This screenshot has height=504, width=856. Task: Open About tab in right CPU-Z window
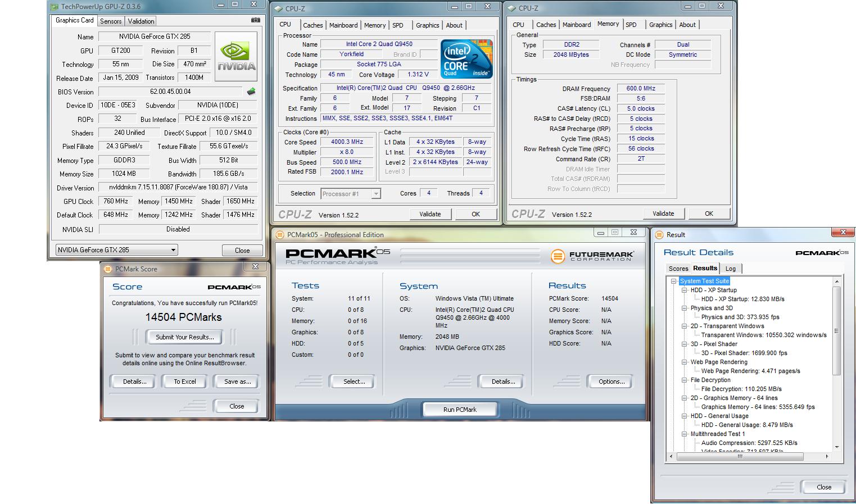tap(687, 25)
